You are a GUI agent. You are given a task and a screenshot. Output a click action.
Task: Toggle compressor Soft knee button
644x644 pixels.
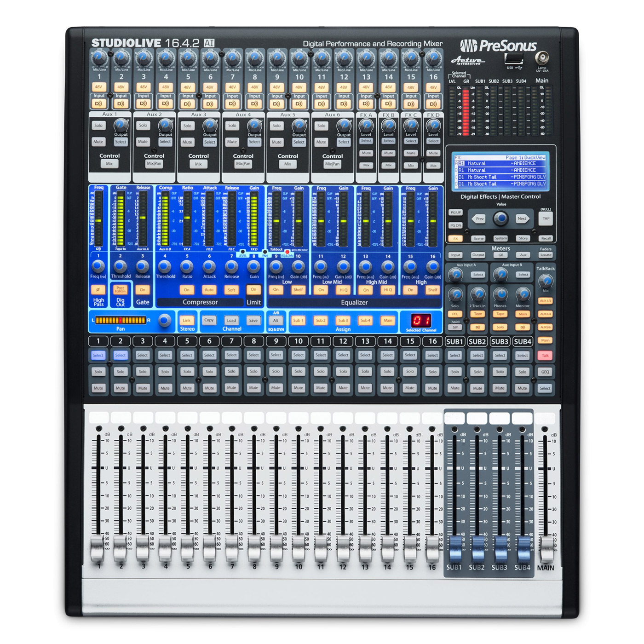click(231, 290)
